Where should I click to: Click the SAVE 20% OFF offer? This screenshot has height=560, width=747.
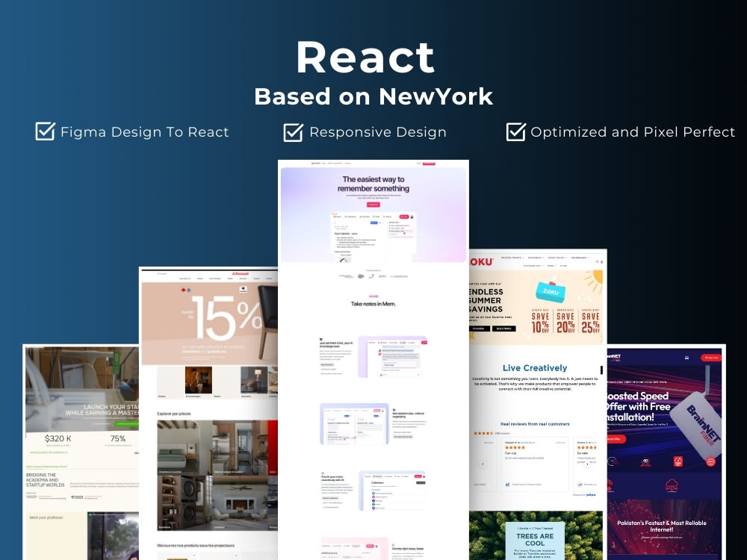pyautogui.click(x=565, y=321)
